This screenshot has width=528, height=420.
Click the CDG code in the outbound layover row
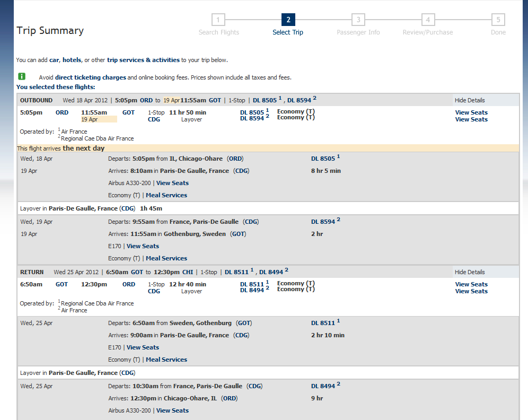(127, 208)
